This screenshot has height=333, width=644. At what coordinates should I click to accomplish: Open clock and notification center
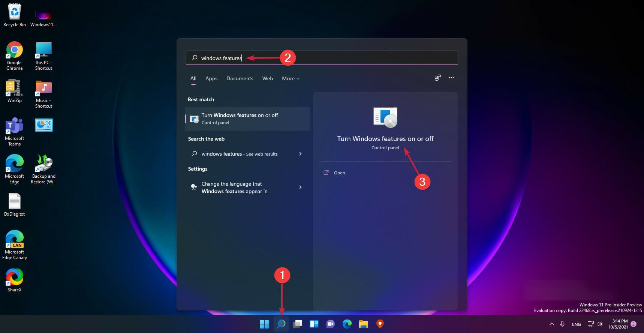click(x=623, y=324)
